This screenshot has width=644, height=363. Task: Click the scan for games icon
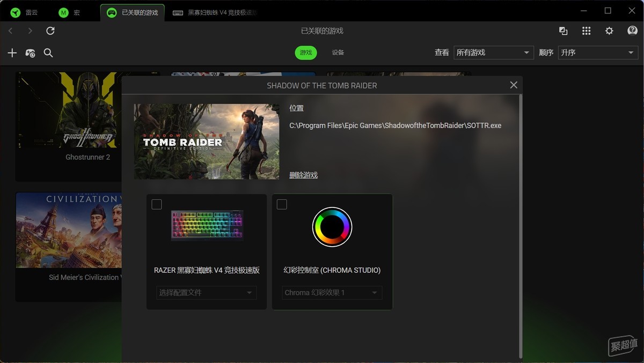(x=31, y=53)
